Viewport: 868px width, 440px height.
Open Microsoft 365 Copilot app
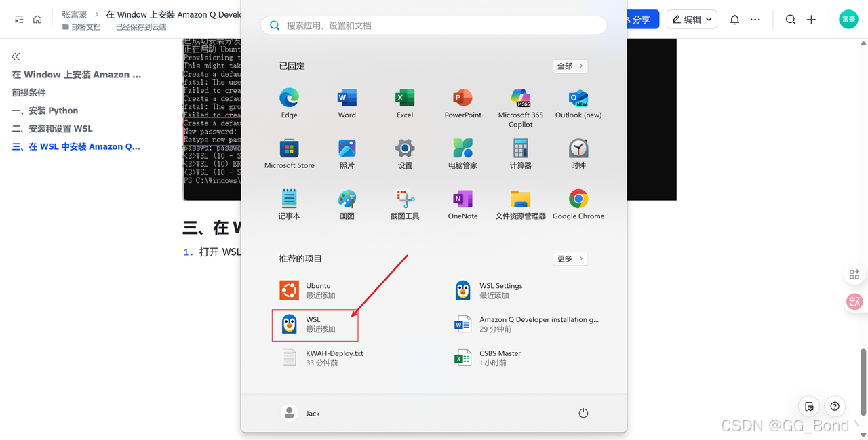coord(521,108)
